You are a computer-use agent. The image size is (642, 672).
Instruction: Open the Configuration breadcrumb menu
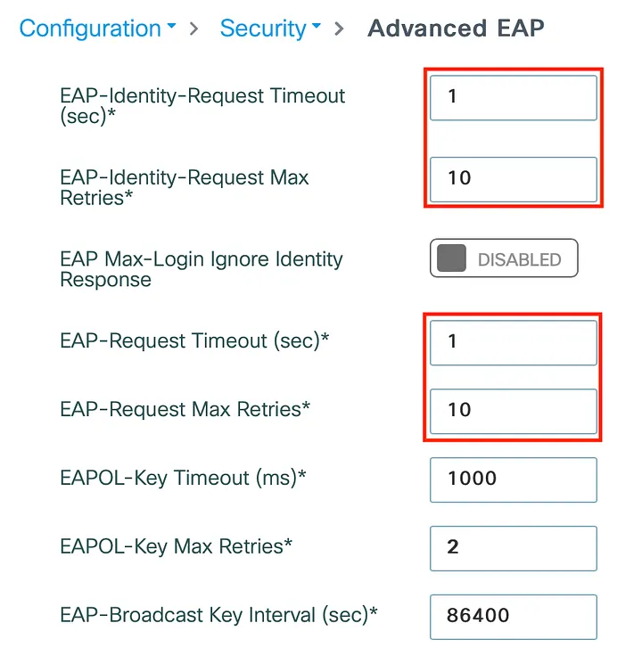pyautogui.click(x=89, y=29)
